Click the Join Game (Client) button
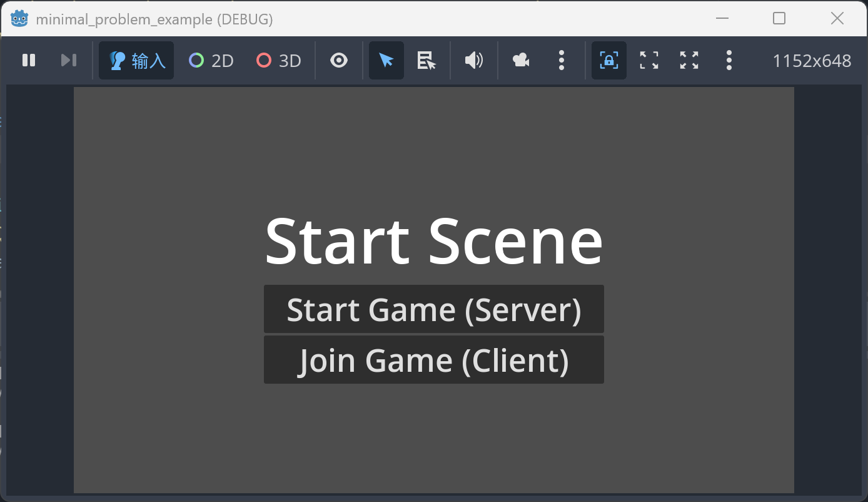 434,360
